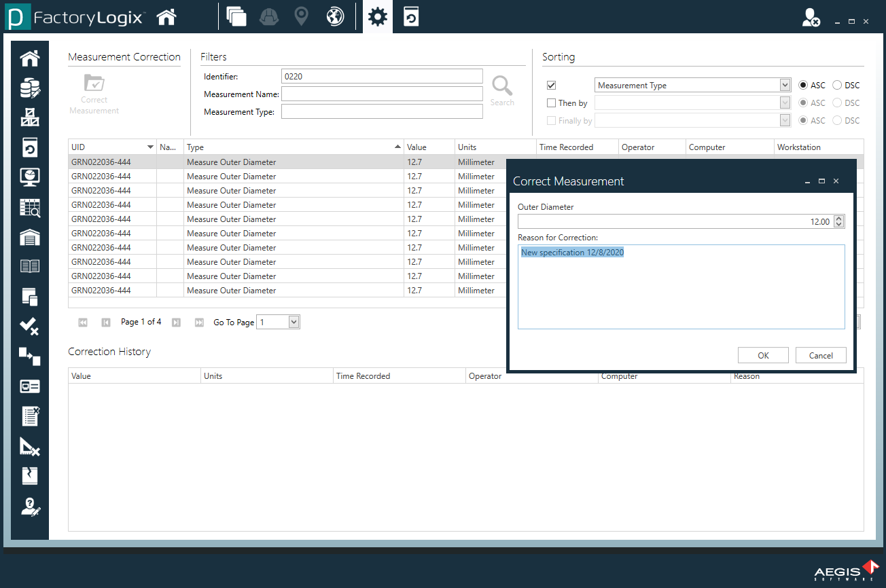This screenshot has width=886, height=588.
Task: Click the home icon in top bar
Action: coord(166,18)
